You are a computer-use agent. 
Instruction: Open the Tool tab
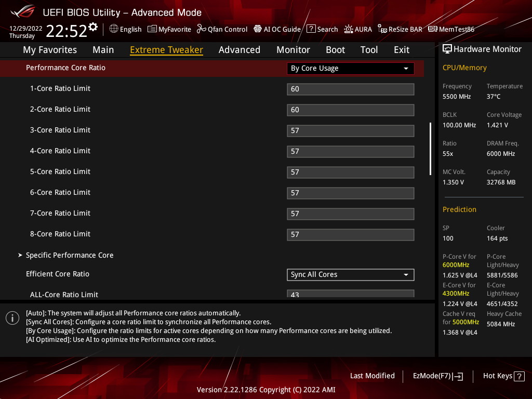pos(369,50)
